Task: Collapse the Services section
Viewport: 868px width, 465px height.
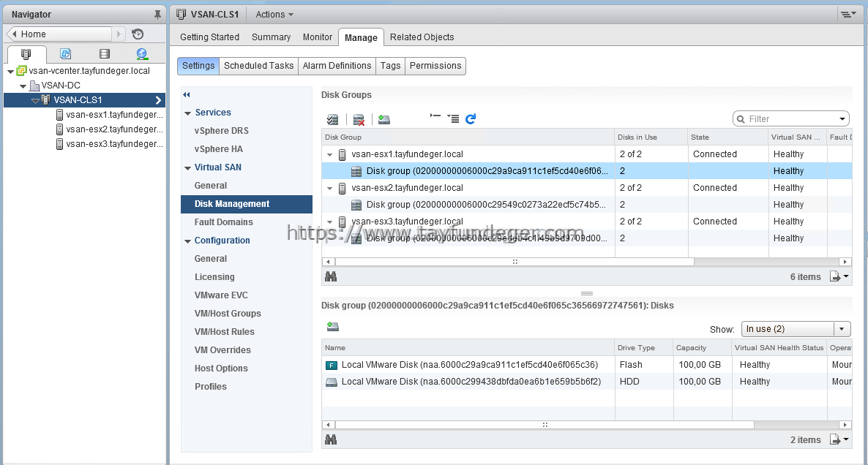Action: pos(187,113)
